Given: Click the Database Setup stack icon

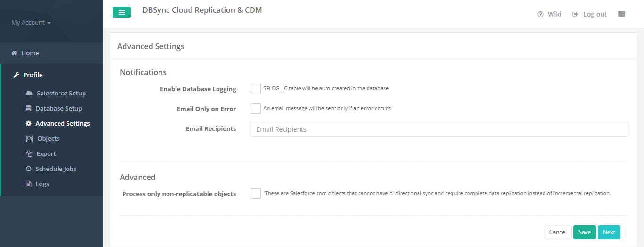Looking at the screenshot, I should tap(29, 108).
